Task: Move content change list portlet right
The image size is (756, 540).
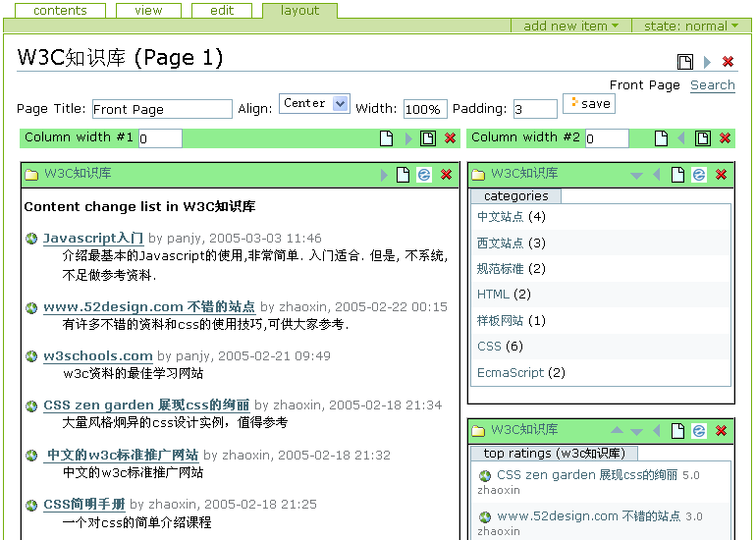Action: pos(385,175)
